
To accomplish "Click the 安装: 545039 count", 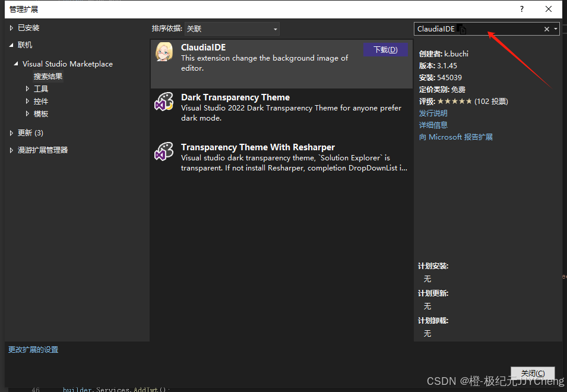I will (441, 77).
